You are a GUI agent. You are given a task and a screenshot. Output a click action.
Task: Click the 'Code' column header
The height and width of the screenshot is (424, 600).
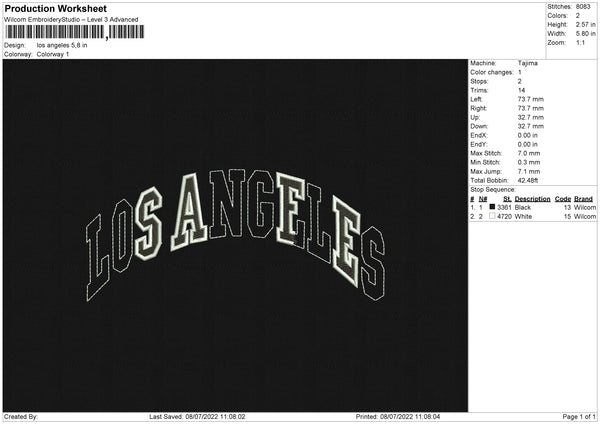[x=563, y=199]
